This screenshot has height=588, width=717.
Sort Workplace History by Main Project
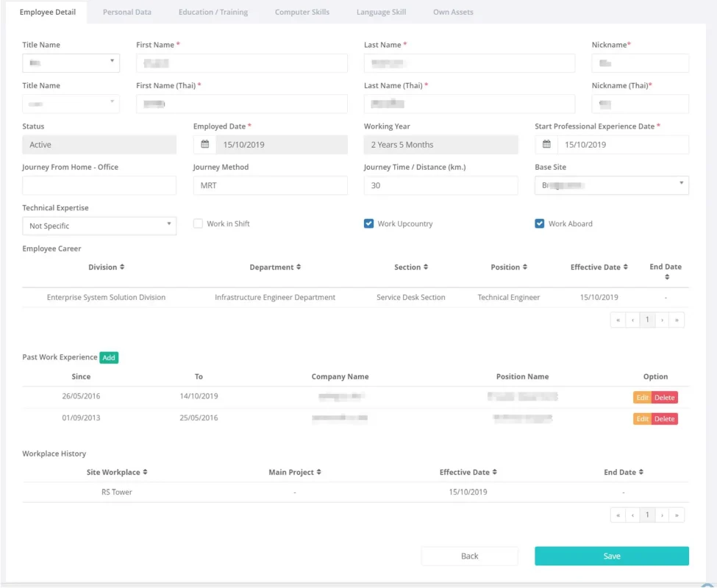click(294, 473)
